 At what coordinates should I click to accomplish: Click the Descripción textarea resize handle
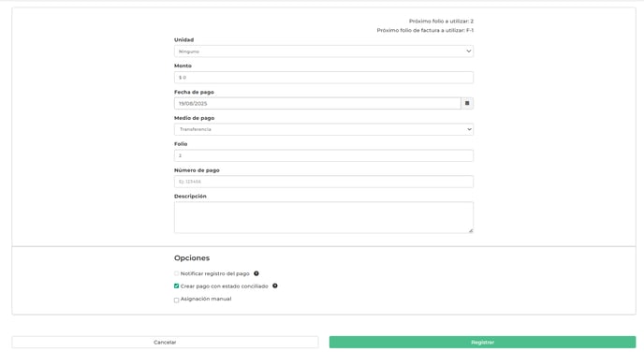[x=471, y=231]
